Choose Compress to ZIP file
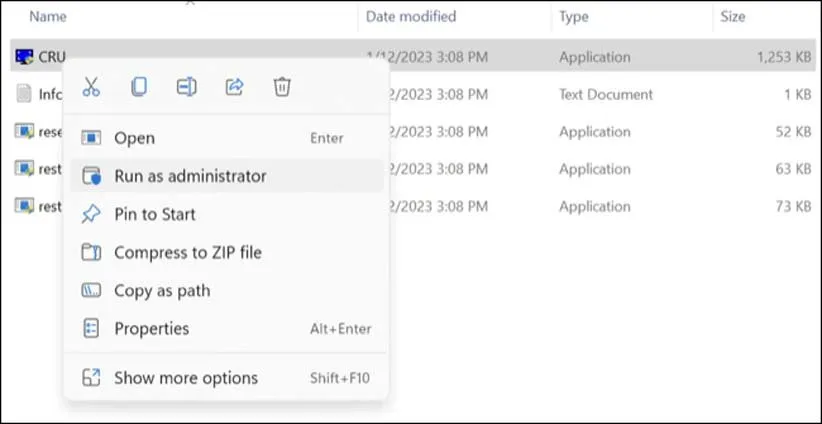The height and width of the screenshot is (424, 822). point(187,253)
